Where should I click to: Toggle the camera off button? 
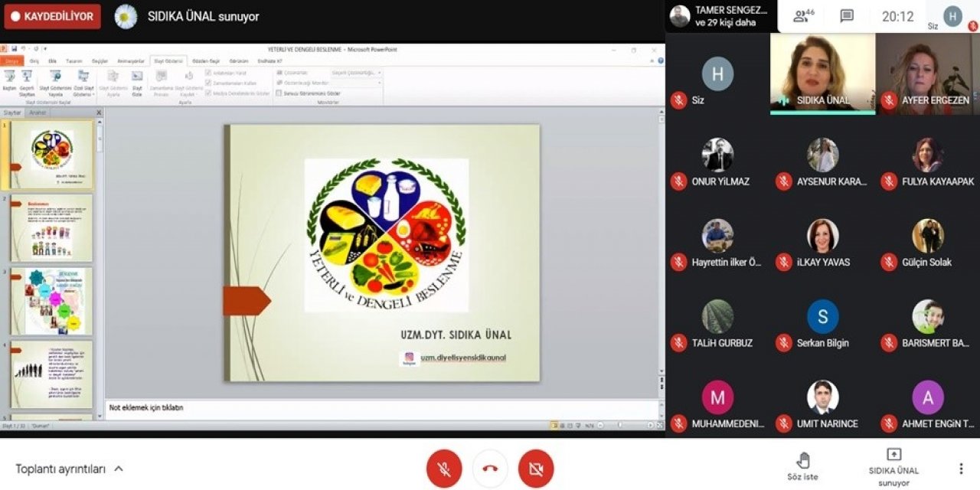pyautogui.click(x=536, y=469)
